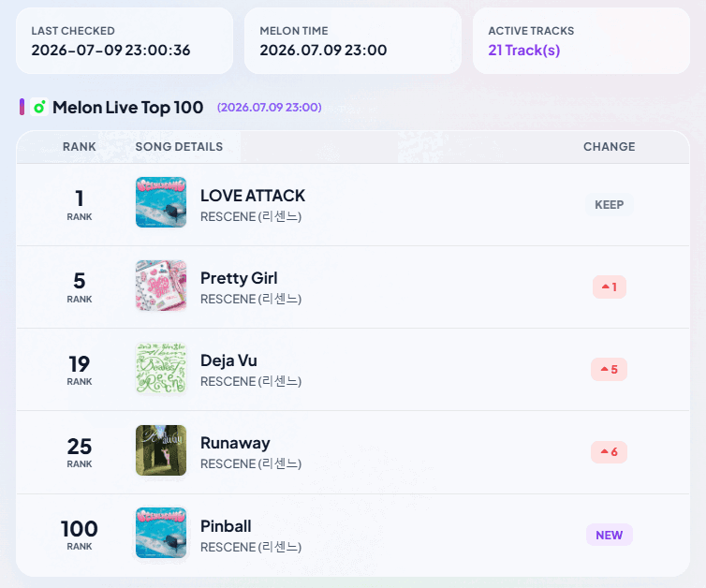Click the KEEP badge for LOVE ATTACK
706x588 pixels.
point(610,205)
